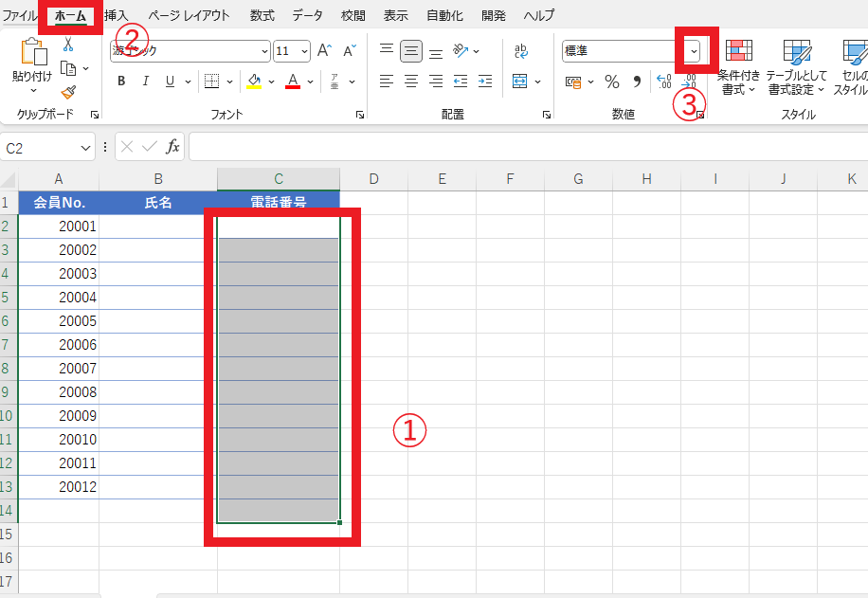Click Insert Function fx icon
The height and width of the screenshot is (598, 868).
(x=172, y=147)
